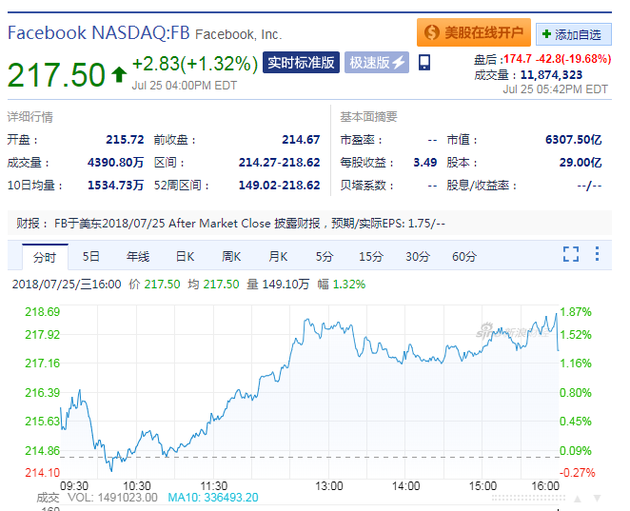The image size is (630, 511).
Task: Click the 218.69 price axis label
Action: (42, 312)
